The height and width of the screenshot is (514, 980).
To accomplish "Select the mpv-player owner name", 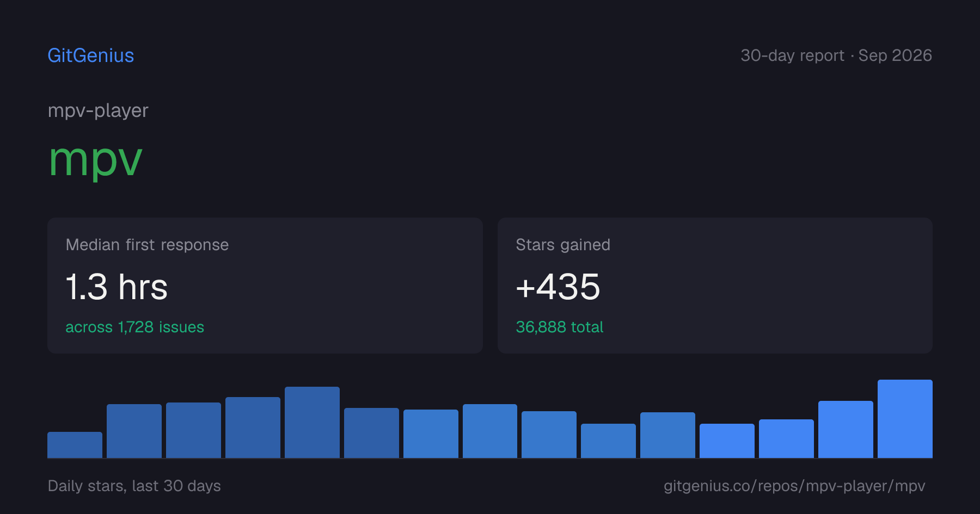I will pyautogui.click(x=98, y=110).
